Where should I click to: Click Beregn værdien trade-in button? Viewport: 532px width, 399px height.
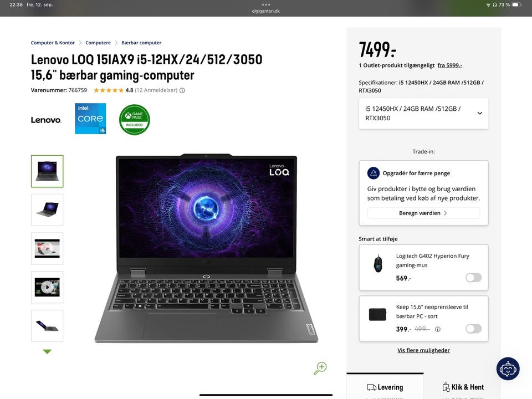(x=423, y=213)
